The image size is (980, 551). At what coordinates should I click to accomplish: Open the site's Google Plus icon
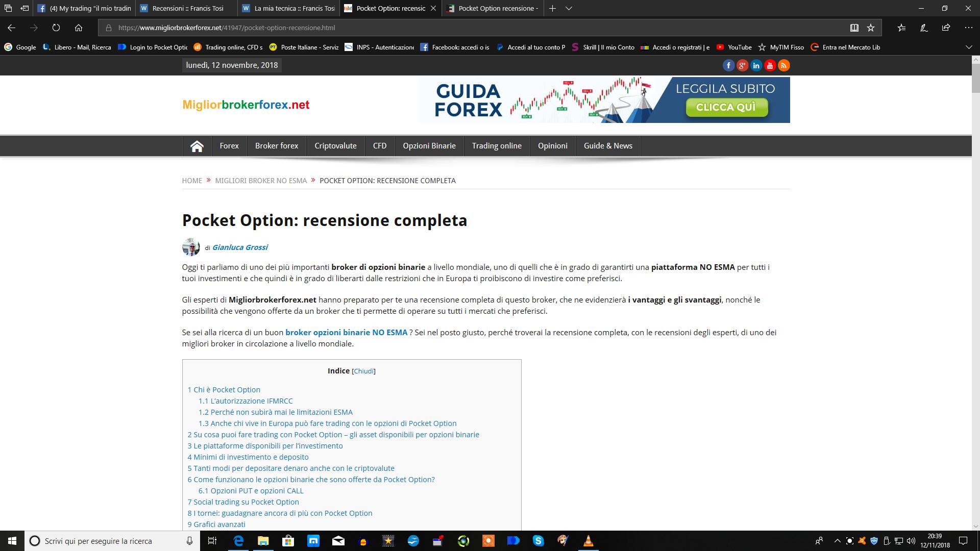[x=742, y=65]
